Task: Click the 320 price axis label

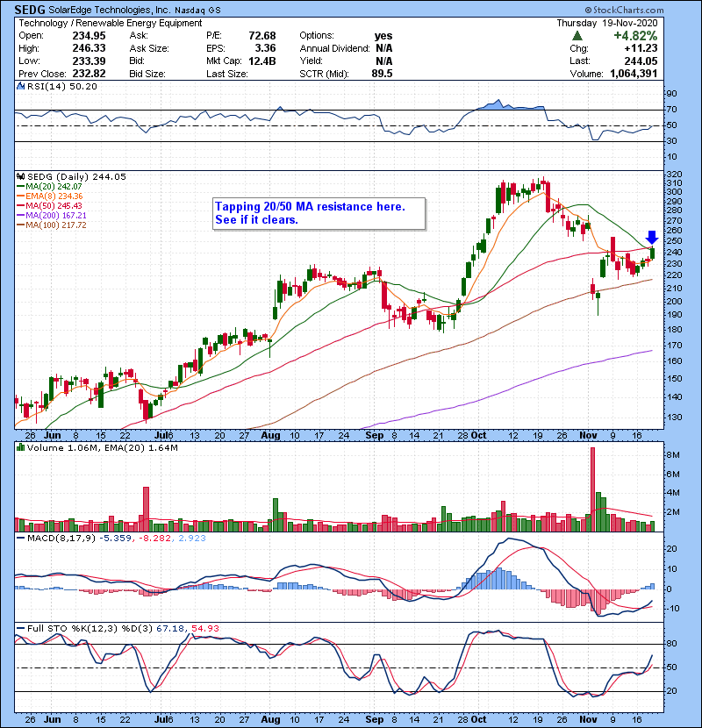Action: (675, 175)
